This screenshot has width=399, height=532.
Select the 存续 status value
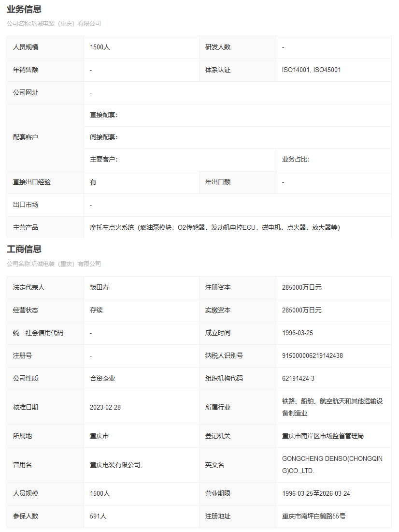pyautogui.click(x=96, y=310)
